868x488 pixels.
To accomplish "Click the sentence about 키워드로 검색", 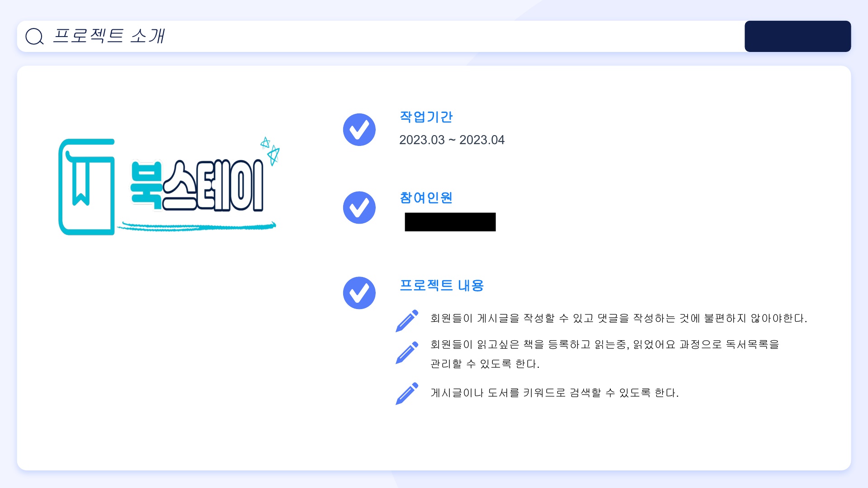I will point(555,393).
